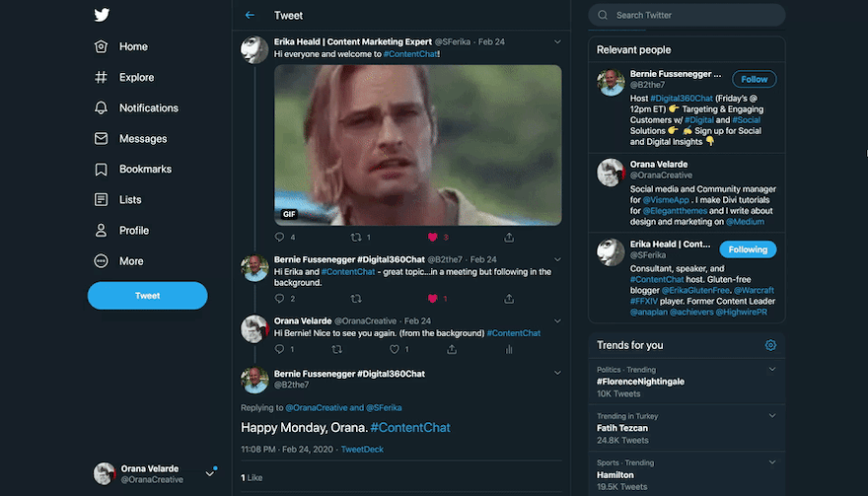
Task: Play the GIF in Erika's tweet
Action: [417, 144]
